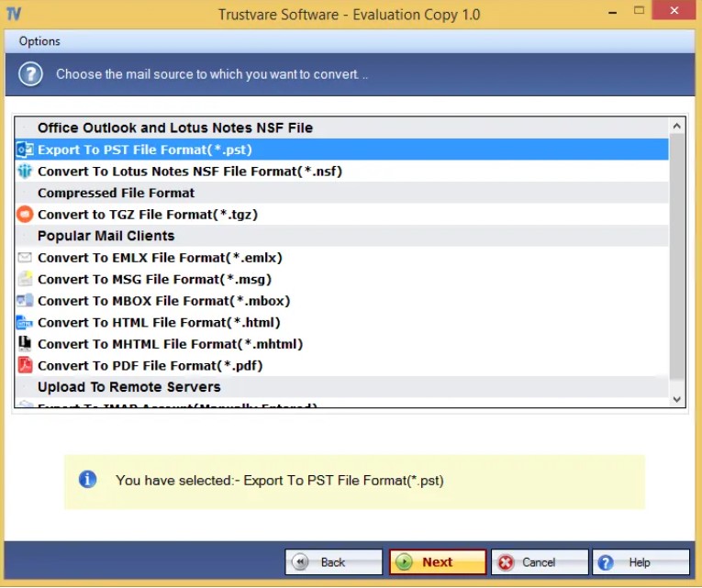Select Export To PST File Format(*.pst)
The image size is (702, 588).
pos(341,150)
